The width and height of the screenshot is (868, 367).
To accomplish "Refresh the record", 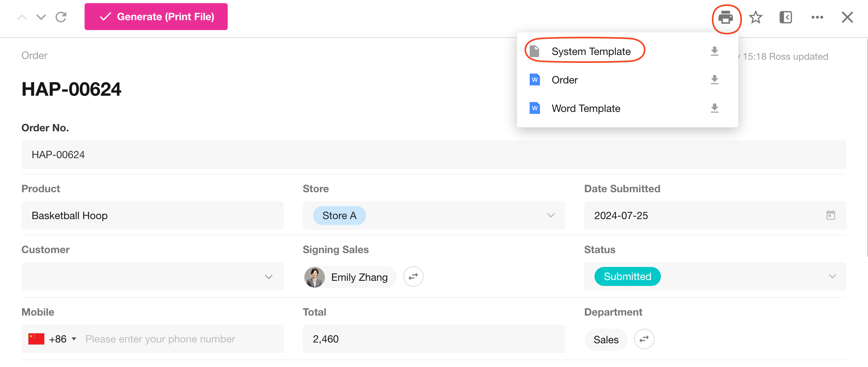I will click(61, 17).
